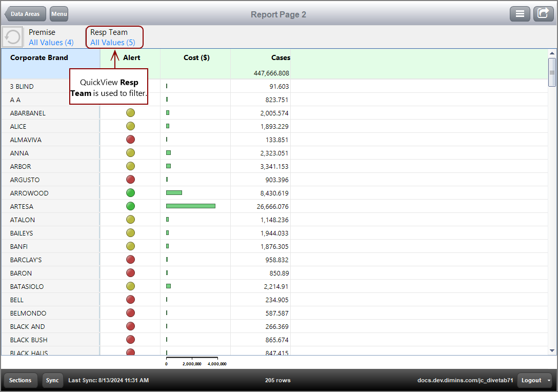The width and height of the screenshot is (558, 392).
Task: Click the yellow alert indicator for ALICE
Action: click(130, 126)
